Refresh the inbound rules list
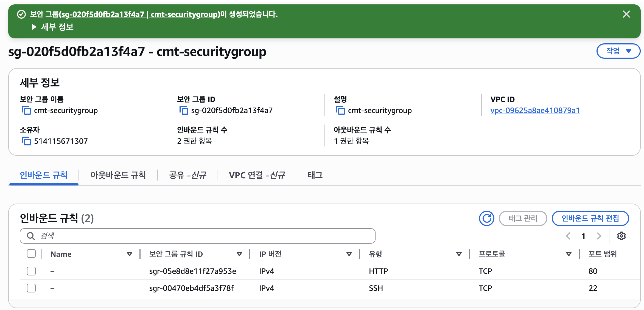The height and width of the screenshot is (310, 644). [486, 218]
